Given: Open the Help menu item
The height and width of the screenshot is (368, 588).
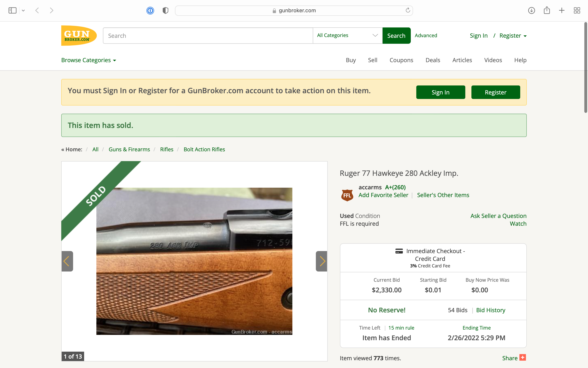Looking at the screenshot, I should (520, 60).
